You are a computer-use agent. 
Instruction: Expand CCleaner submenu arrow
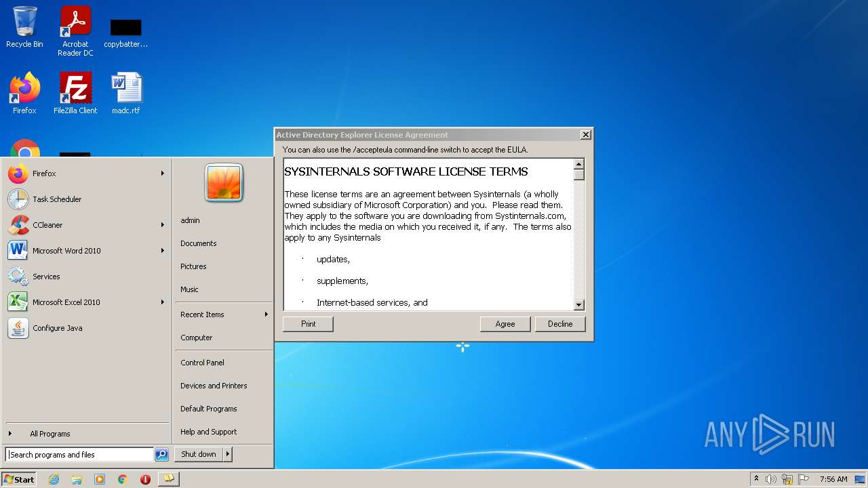tap(163, 225)
